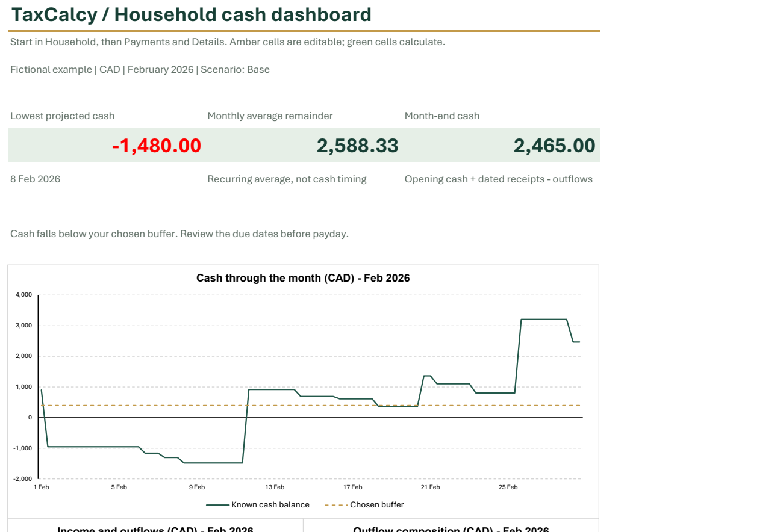The width and height of the screenshot is (783, 532).
Task: Click the 25 Feb x-axis label
Action: [x=508, y=487]
